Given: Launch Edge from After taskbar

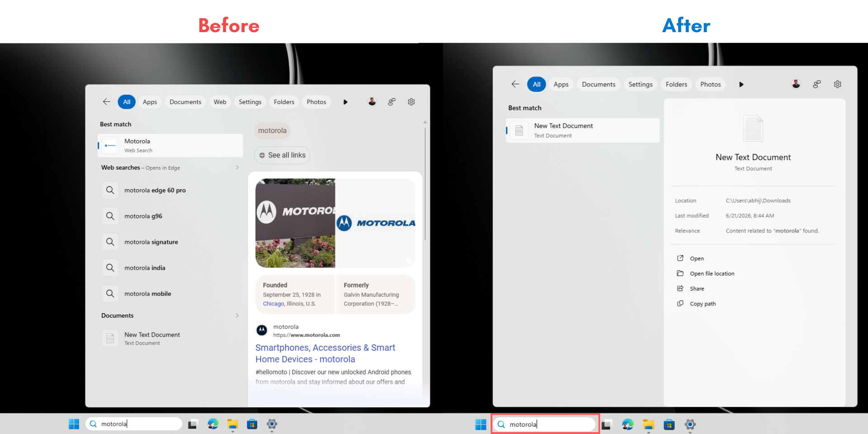Looking at the screenshot, I should (627, 424).
